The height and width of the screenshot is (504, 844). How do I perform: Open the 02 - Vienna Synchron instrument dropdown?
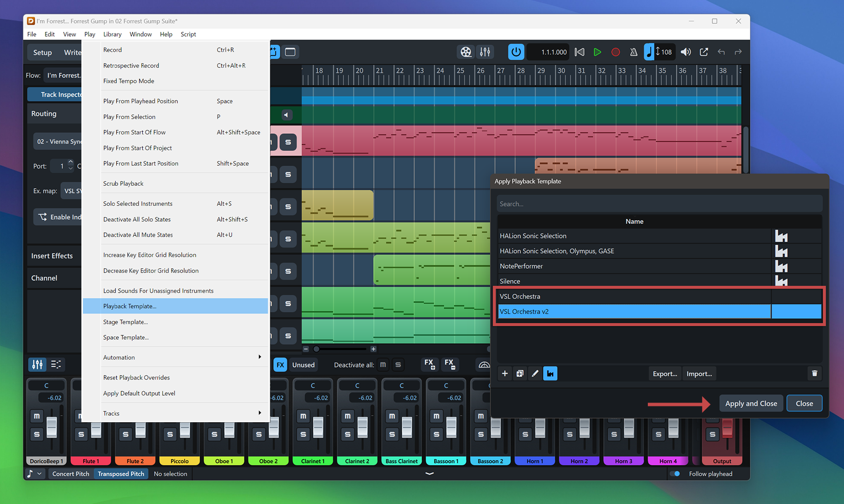(x=58, y=141)
